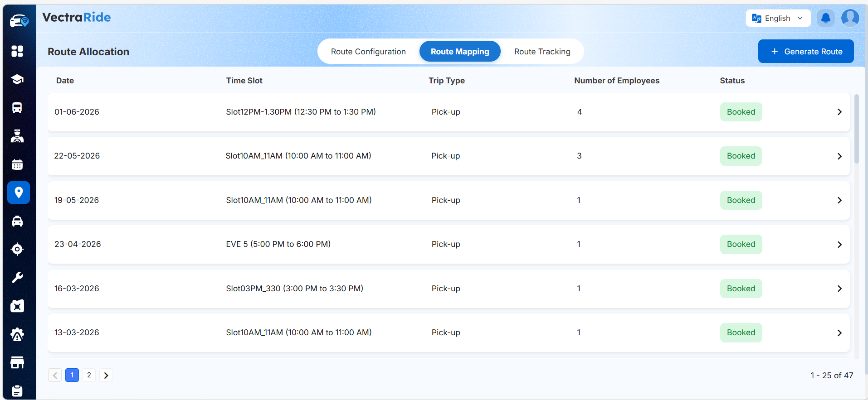Image resolution: width=868 pixels, height=400 pixels.
Task: Click the graduation cap sidebar icon
Action: pyautogui.click(x=17, y=79)
